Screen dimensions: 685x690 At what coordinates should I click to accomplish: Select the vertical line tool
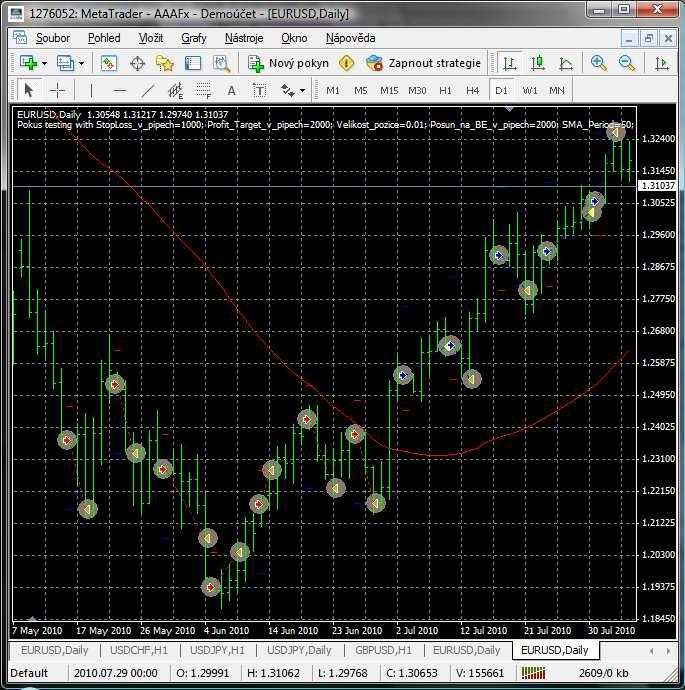(x=91, y=90)
